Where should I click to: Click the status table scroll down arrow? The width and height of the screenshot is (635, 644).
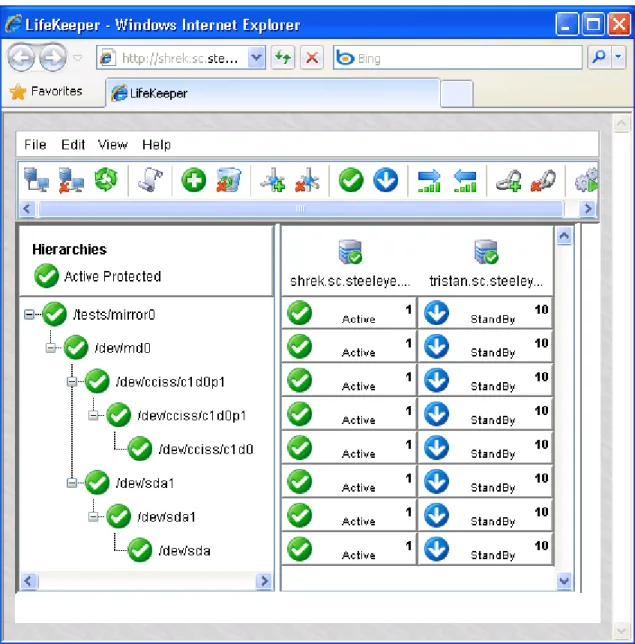point(564,581)
